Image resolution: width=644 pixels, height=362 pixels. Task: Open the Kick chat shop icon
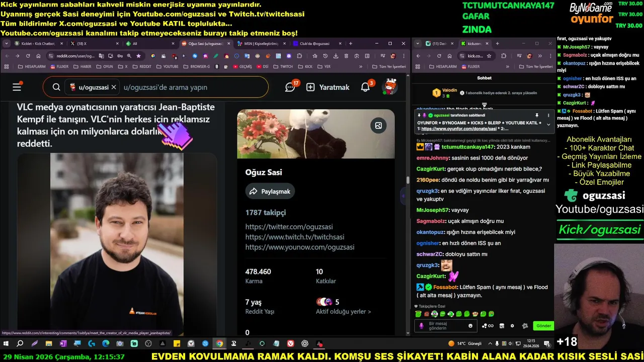(502, 326)
